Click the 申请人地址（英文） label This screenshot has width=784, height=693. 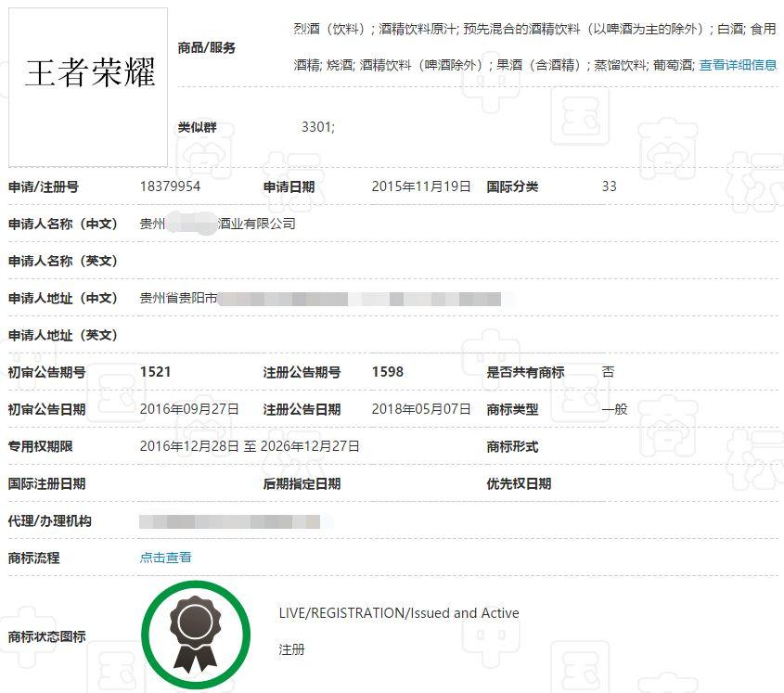[x=63, y=336]
